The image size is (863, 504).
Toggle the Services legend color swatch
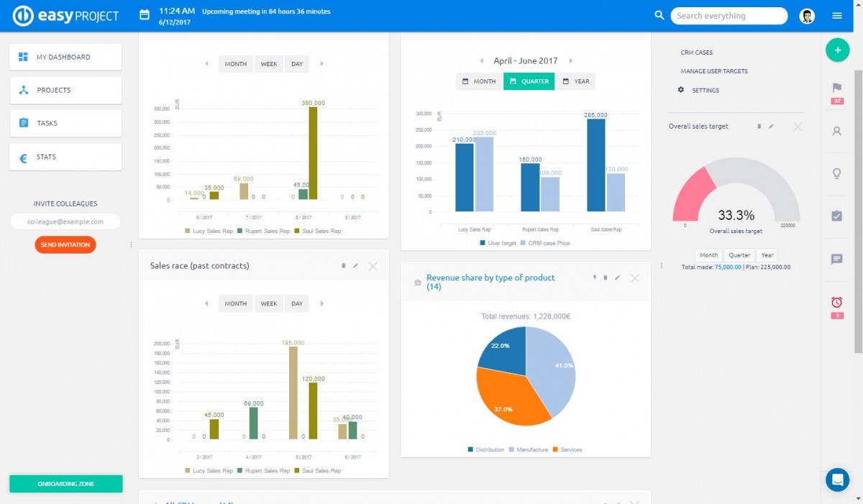coord(555,450)
